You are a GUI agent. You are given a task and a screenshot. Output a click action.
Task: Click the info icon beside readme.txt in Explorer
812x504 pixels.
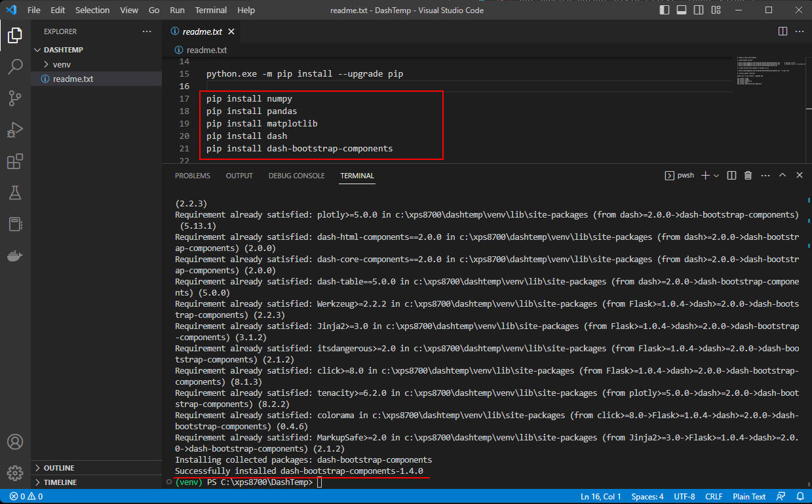45,79
